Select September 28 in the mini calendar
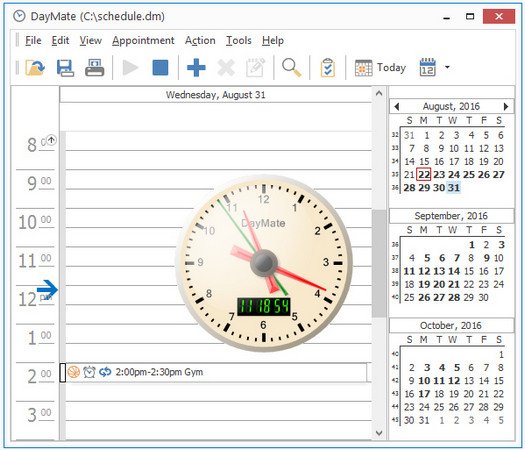The height and width of the screenshot is (450, 525). point(454,297)
